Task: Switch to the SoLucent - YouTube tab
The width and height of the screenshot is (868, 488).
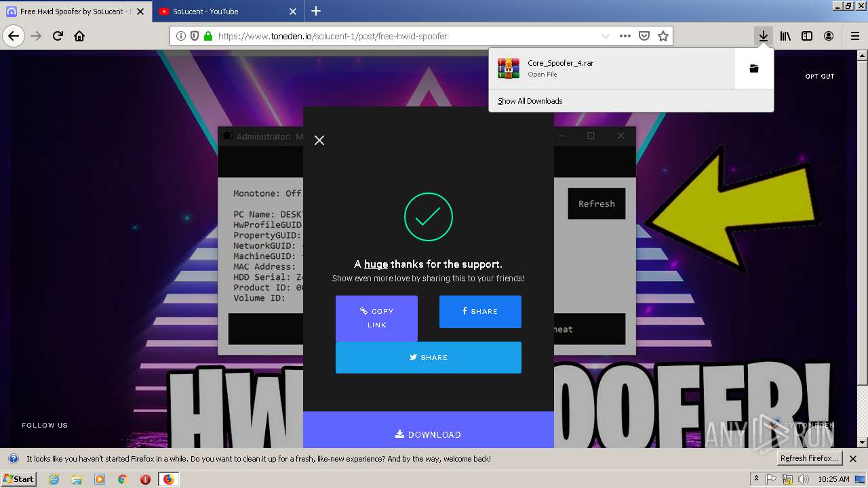Action: pyautogui.click(x=228, y=12)
